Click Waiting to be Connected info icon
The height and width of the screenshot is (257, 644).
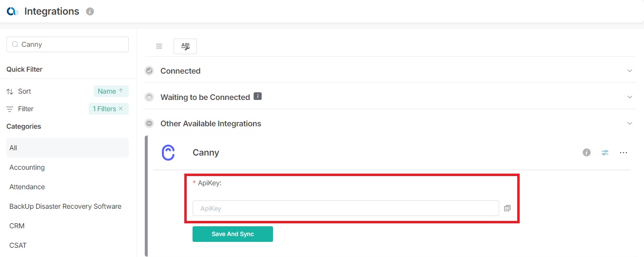tap(258, 97)
